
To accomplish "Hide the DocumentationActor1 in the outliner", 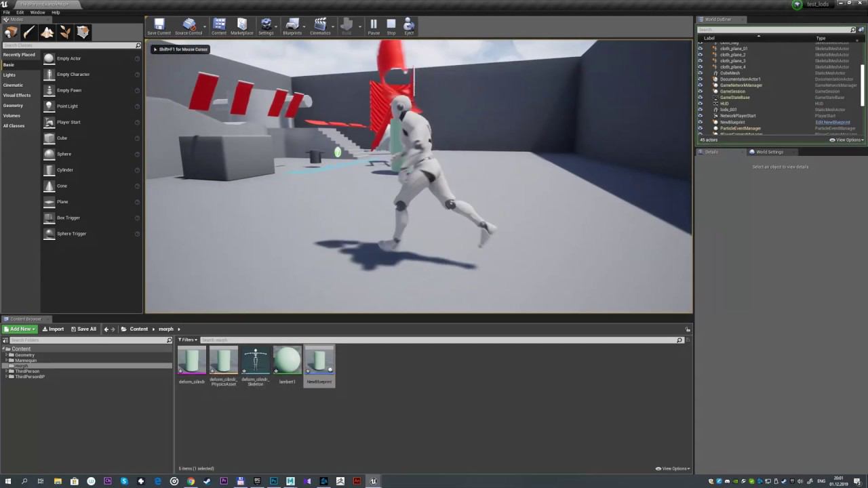I will click(701, 79).
